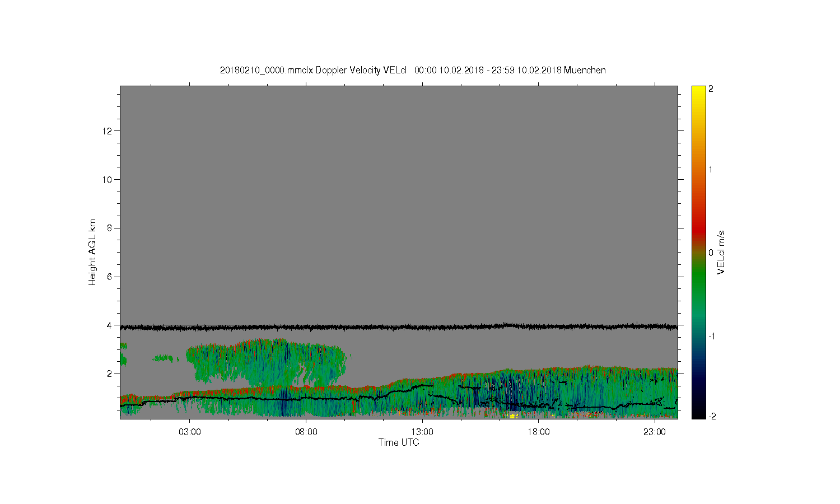Click the plot title text '20180210_0000.mmclx Doppler Velocity'
The image size is (840, 504).
tap(300, 70)
